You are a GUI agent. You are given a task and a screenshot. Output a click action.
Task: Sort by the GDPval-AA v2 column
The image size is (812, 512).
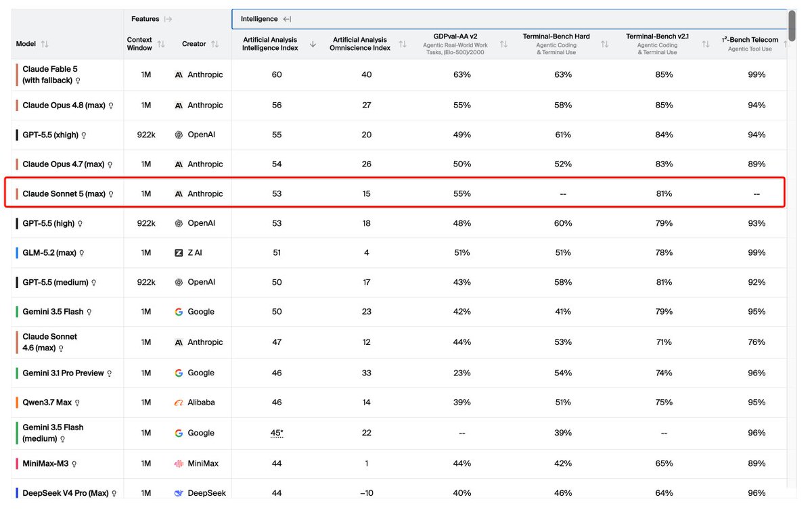point(503,44)
